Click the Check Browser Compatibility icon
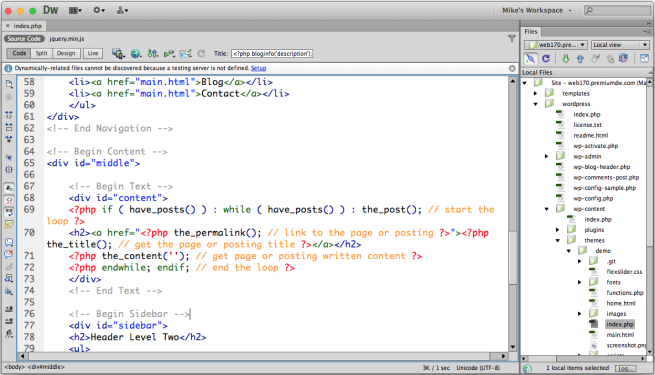The height and width of the screenshot is (375, 655). pyautogui.click(x=185, y=53)
